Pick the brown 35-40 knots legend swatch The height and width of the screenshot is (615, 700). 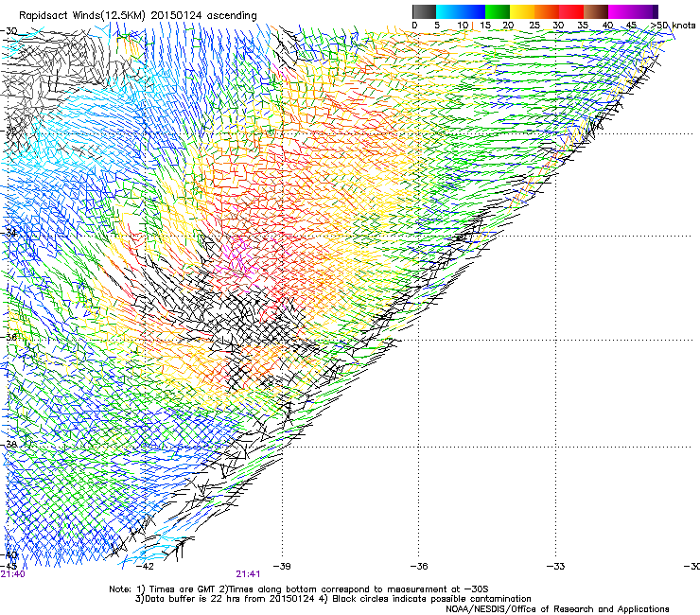(596, 11)
